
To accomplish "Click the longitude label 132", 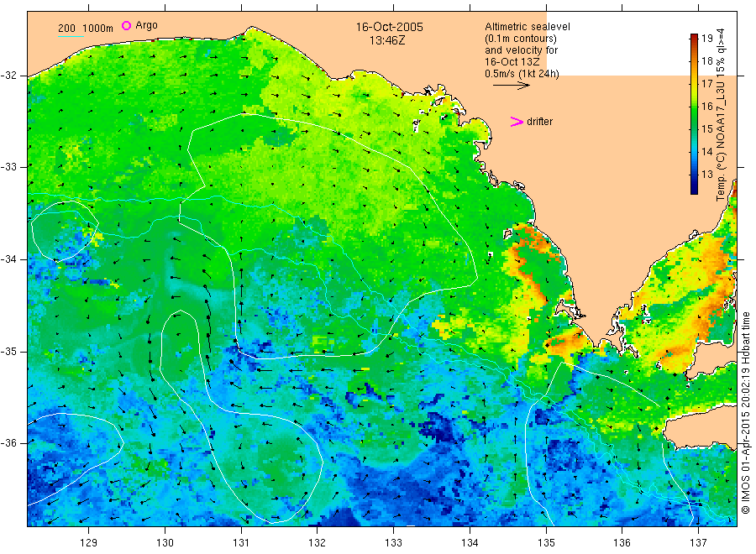I will coord(318,543).
